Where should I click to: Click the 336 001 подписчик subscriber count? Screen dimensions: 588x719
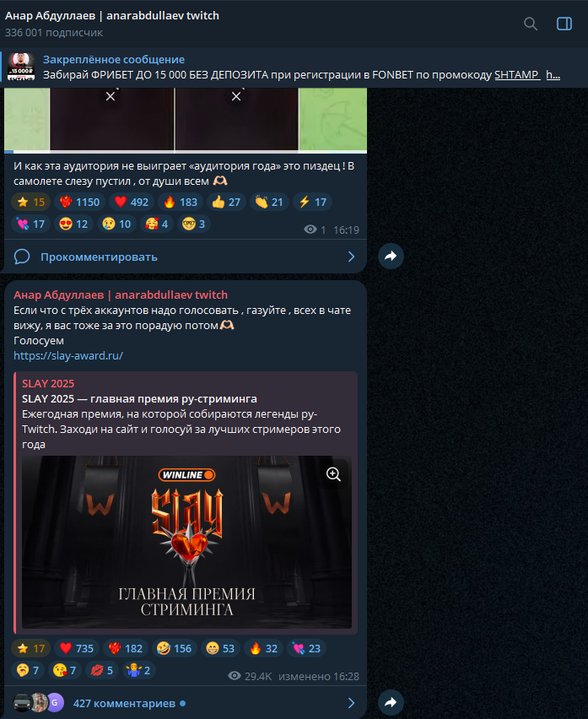point(54,33)
